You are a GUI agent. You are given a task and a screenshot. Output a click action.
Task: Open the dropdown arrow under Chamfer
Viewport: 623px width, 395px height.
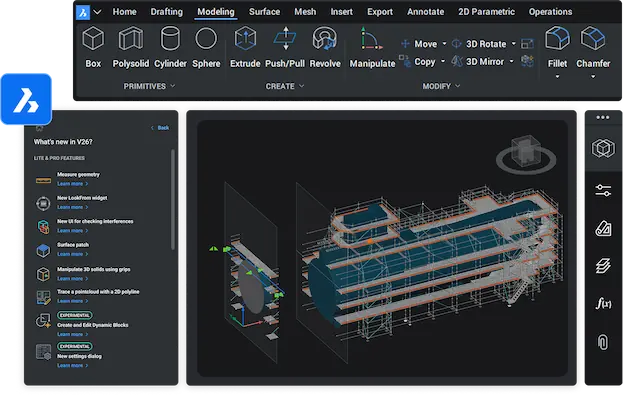point(593,77)
